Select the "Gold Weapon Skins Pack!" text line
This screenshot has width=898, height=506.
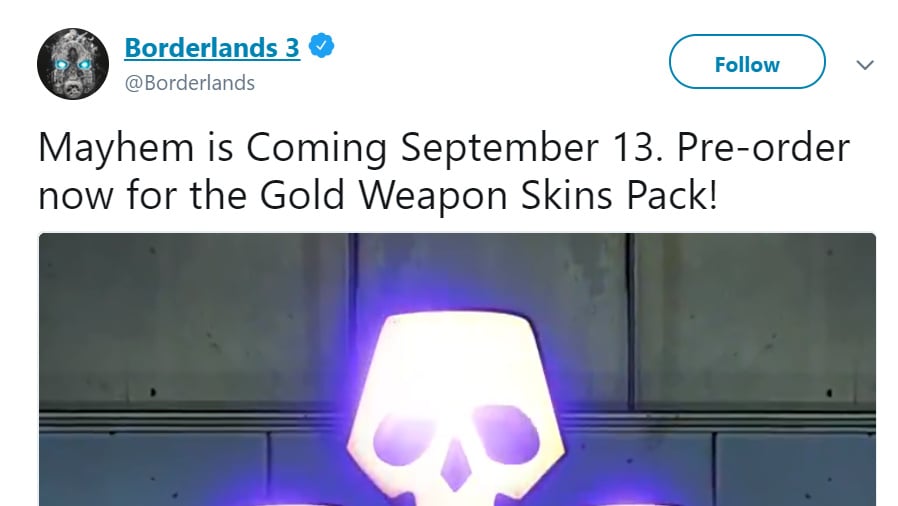(488, 195)
